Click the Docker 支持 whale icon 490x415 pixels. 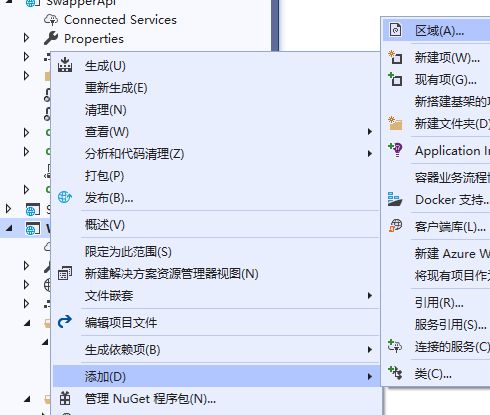pos(395,199)
